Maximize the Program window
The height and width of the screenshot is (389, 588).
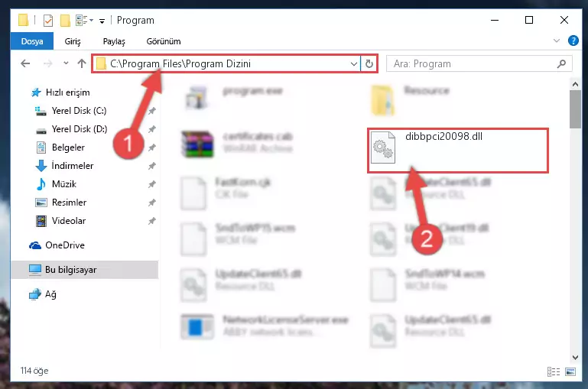click(529, 20)
